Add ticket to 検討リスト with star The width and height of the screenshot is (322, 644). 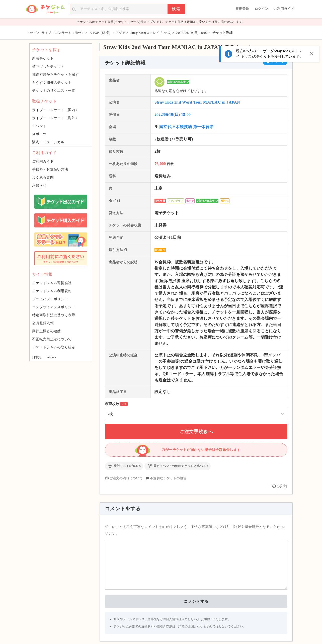coord(124,466)
